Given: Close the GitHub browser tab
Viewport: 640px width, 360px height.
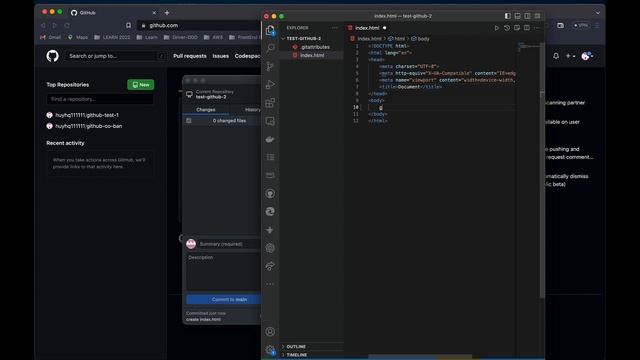Looking at the screenshot, I should point(154,13).
